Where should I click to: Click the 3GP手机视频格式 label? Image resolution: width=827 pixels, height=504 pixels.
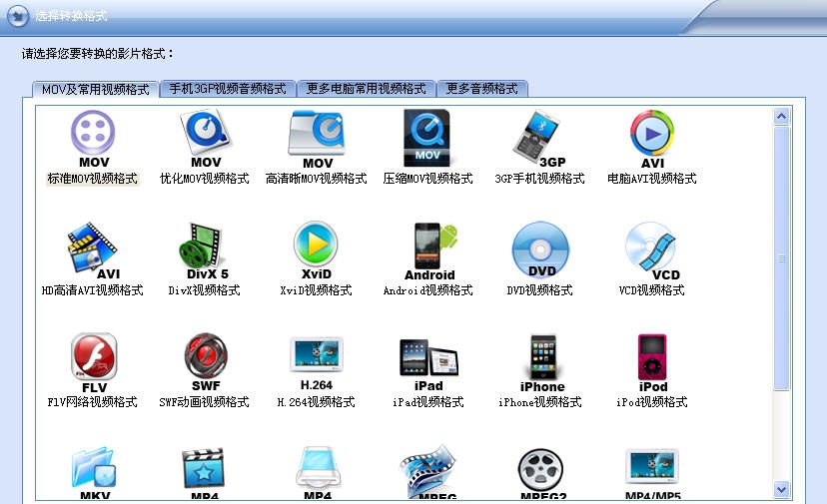click(x=539, y=179)
